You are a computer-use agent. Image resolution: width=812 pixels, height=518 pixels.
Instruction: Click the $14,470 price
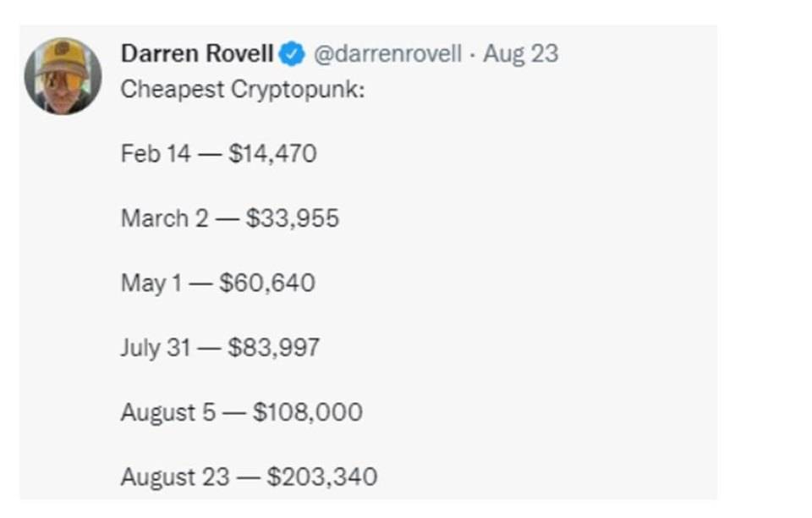point(272,154)
